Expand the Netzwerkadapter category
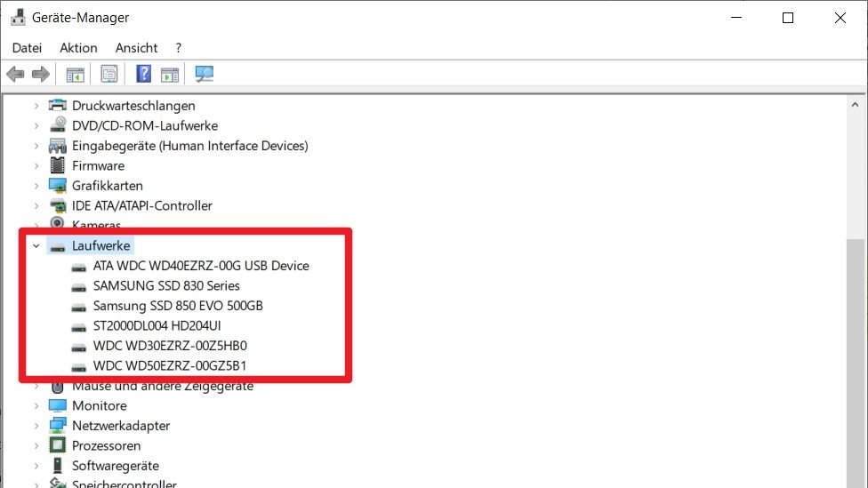The width and height of the screenshot is (868, 488). coord(36,426)
